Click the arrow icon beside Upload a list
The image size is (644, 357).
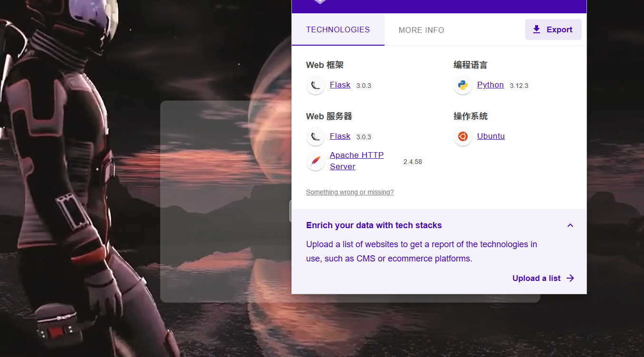pos(570,278)
